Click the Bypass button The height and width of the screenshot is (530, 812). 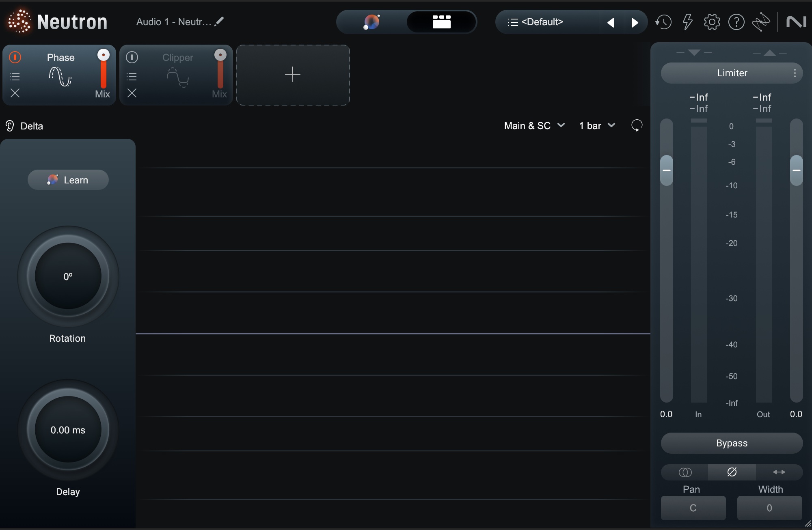pyautogui.click(x=732, y=443)
